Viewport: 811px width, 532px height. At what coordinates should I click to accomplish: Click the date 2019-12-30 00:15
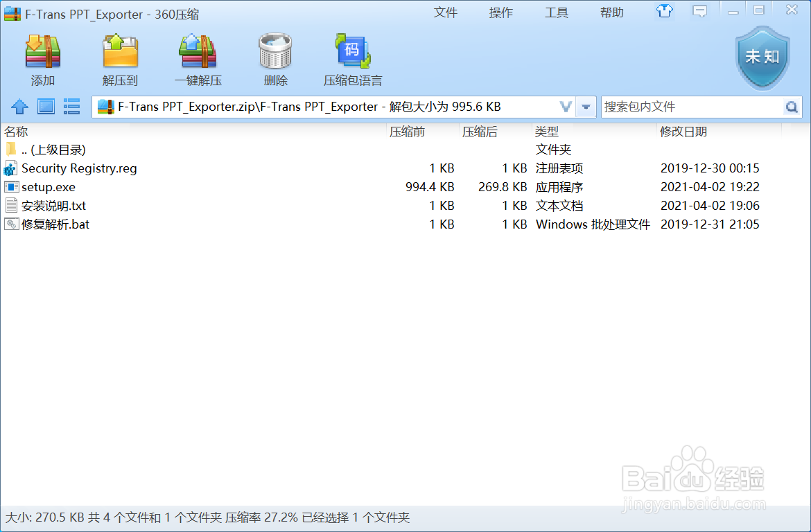pyautogui.click(x=710, y=168)
